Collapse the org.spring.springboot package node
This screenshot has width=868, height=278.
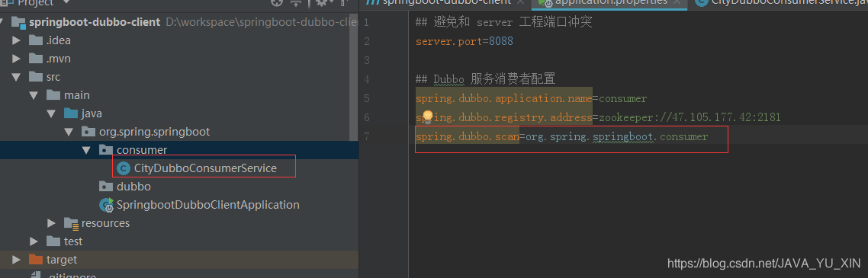69,132
